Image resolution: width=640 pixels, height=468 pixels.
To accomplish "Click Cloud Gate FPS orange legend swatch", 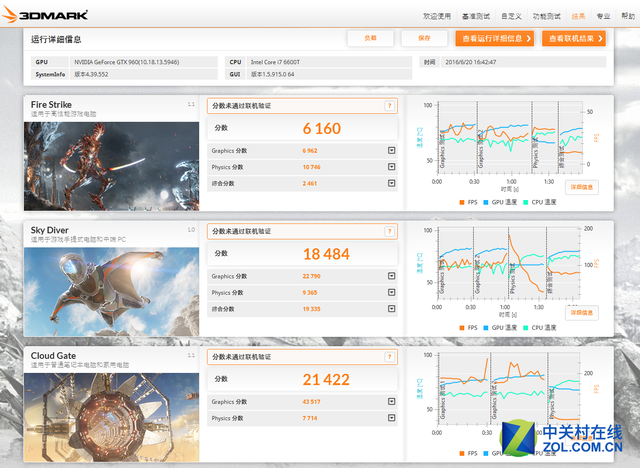I will coord(462,453).
